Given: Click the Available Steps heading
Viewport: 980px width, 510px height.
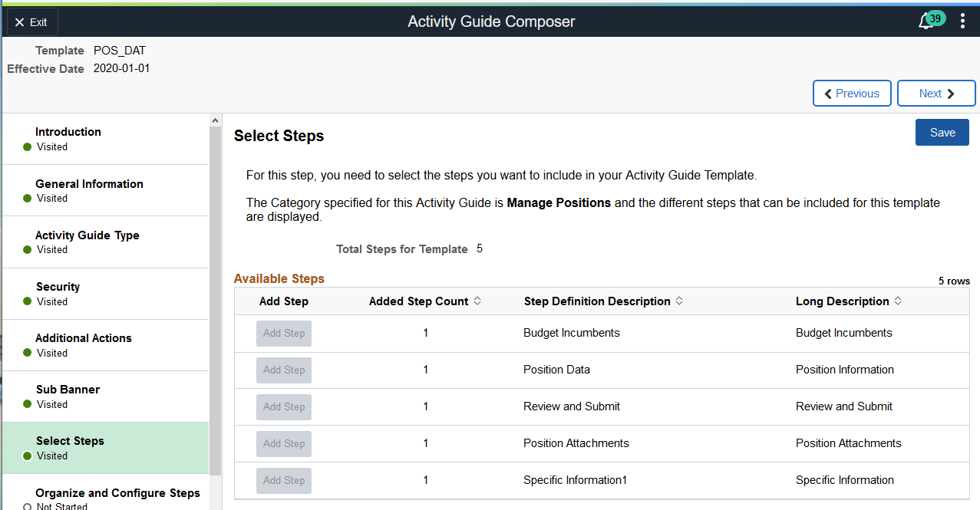Looking at the screenshot, I should click(279, 279).
